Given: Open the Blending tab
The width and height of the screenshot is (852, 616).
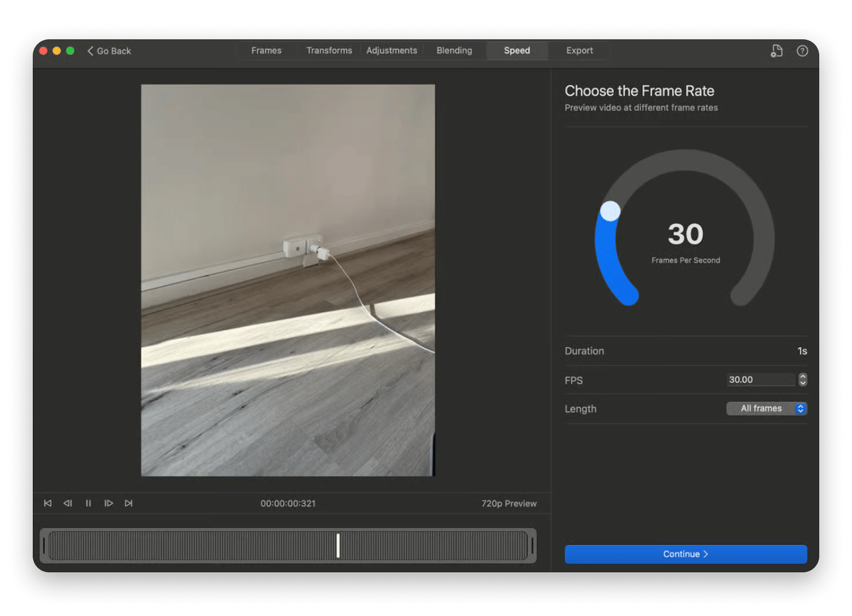Looking at the screenshot, I should 454,50.
